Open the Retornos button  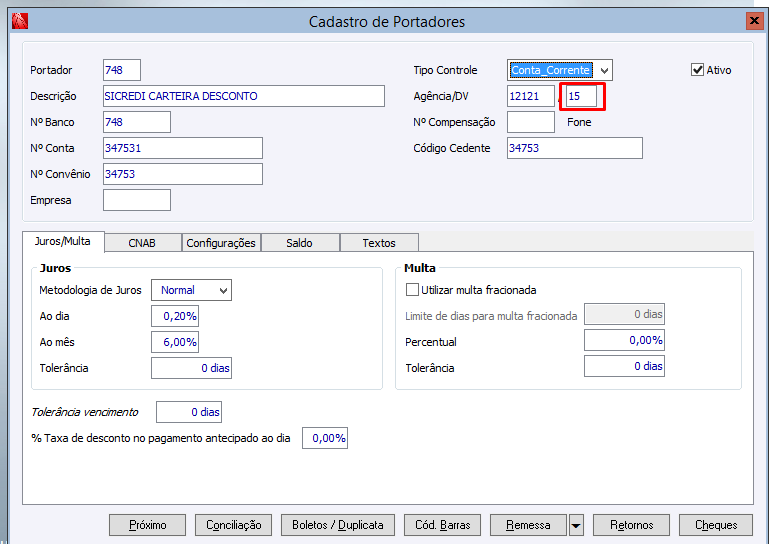click(631, 525)
